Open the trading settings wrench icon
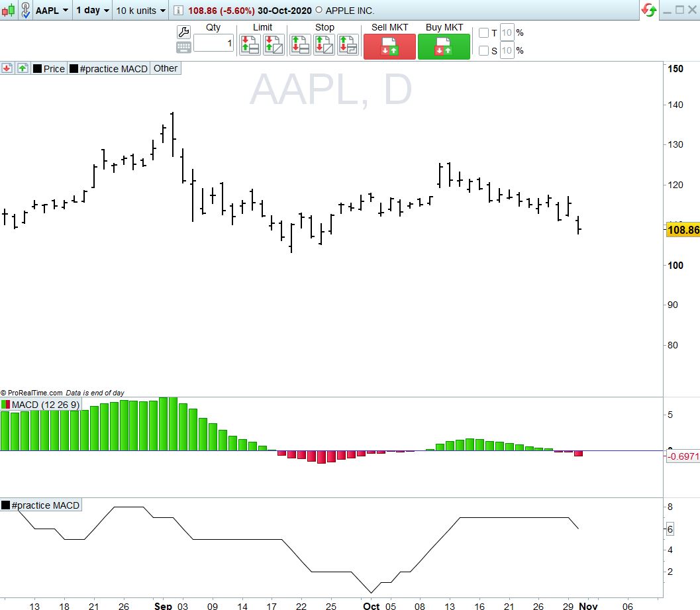 click(x=183, y=32)
